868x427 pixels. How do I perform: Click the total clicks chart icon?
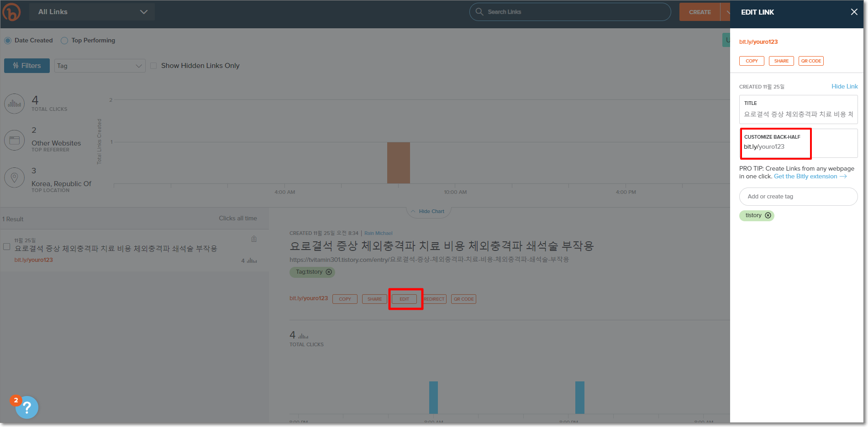point(15,104)
